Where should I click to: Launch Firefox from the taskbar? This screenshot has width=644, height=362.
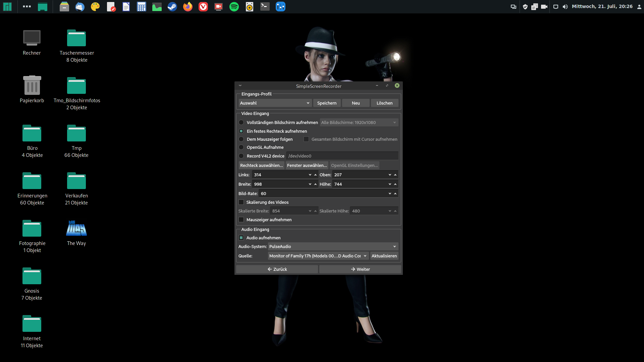pos(188,7)
